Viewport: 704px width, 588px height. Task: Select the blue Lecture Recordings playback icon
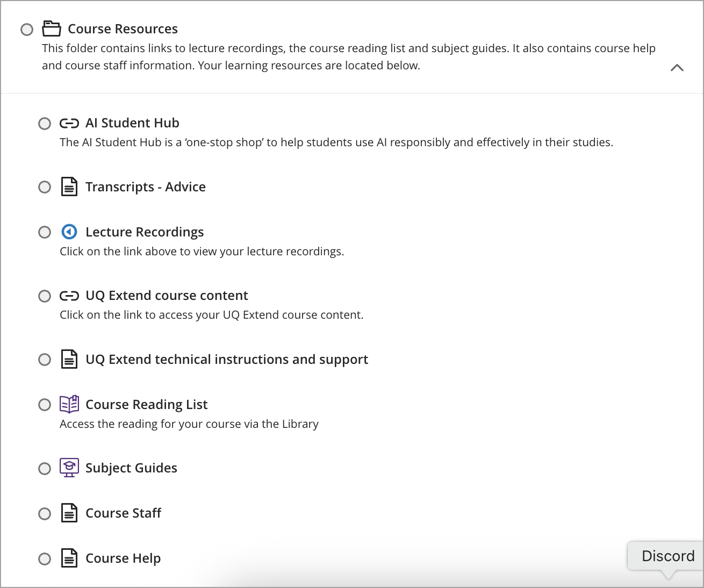point(69,232)
